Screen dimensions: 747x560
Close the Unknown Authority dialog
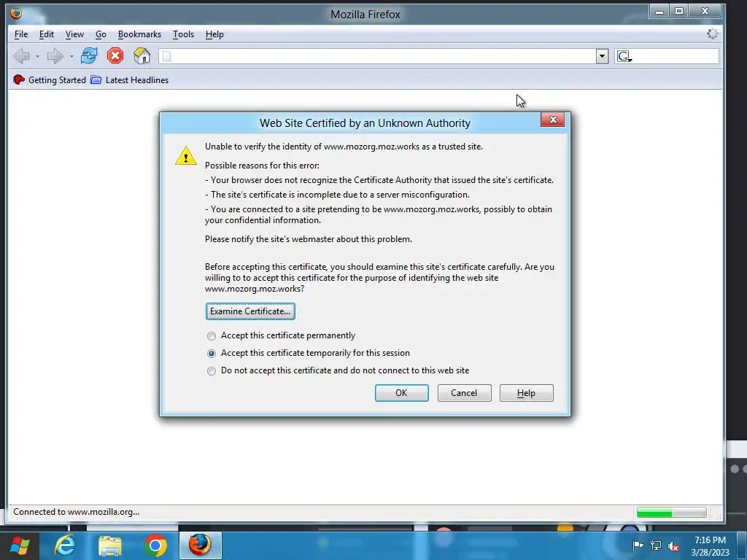point(553,120)
